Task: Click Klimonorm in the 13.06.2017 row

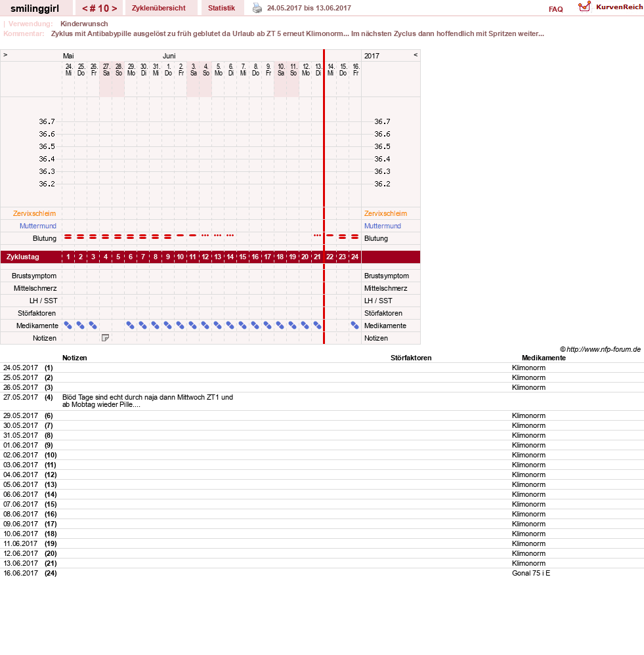Action: (528, 563)
